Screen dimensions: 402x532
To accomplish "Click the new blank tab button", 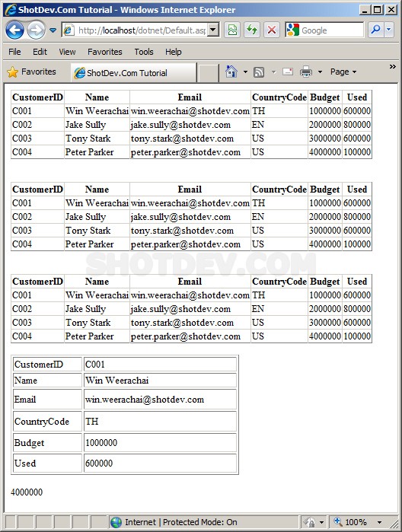I will [208, 72].
